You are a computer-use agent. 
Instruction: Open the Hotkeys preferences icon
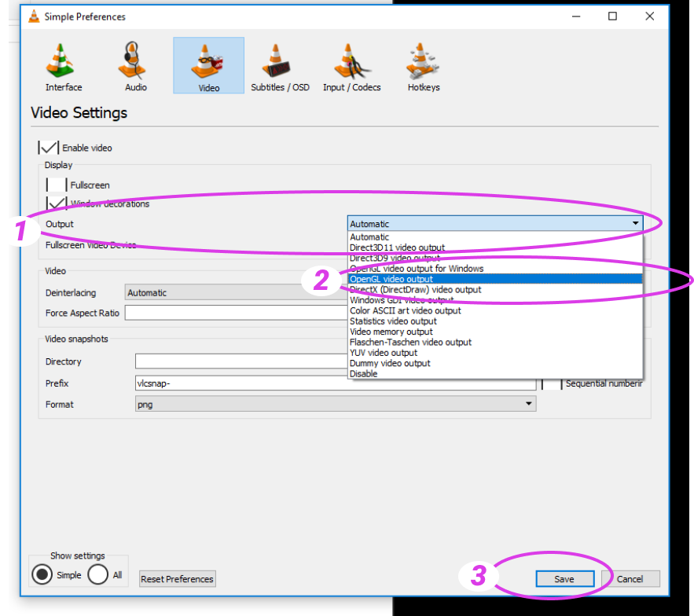pos(424,67)
